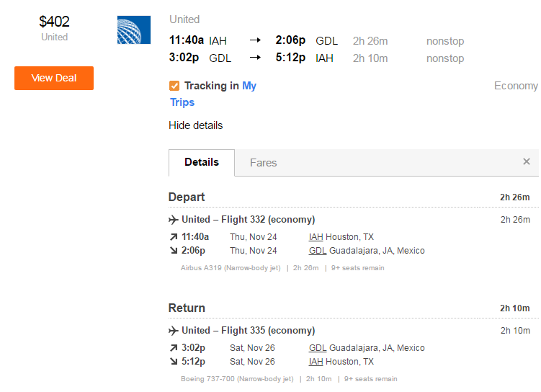
Task: Click the United Airlines globe logo
Action: click(134, 30)
